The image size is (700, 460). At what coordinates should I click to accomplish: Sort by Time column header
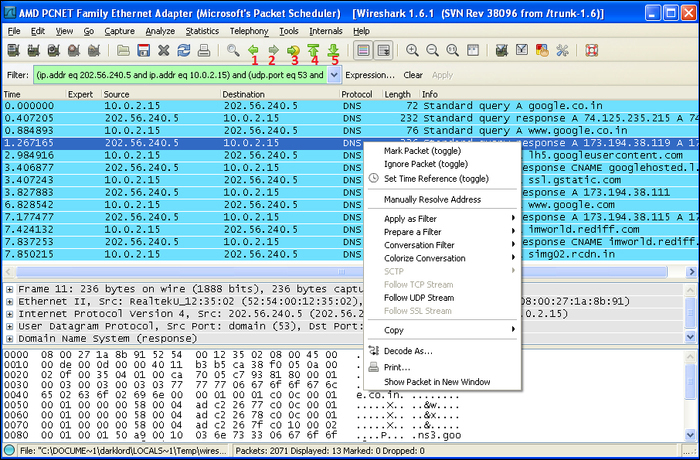(33, 94)
